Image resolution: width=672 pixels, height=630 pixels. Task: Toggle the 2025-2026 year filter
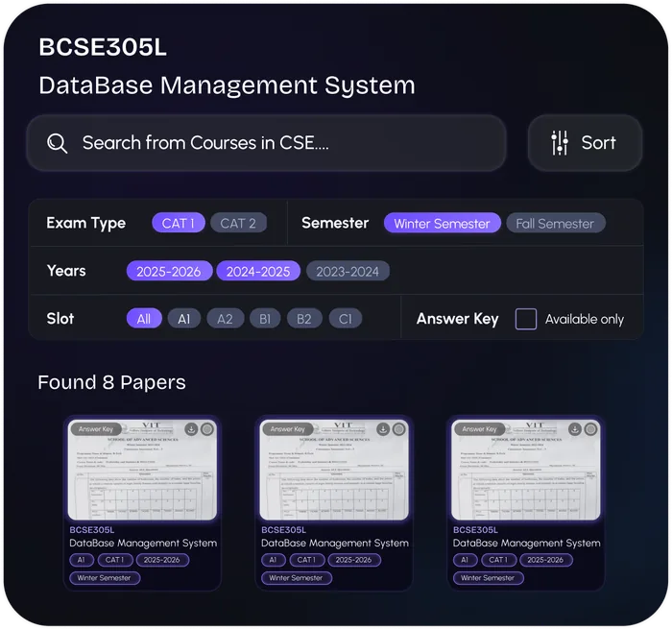pyautogui.click(x=169, y=271)
